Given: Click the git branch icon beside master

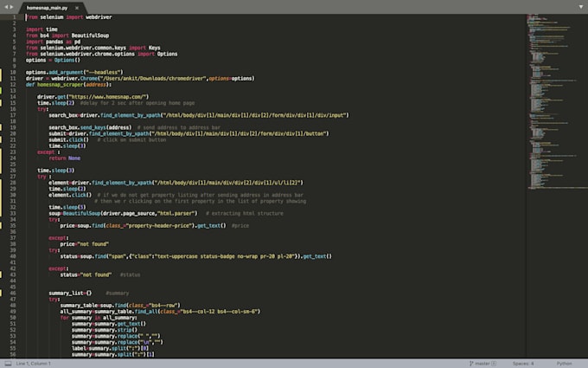Looking at the screenshot, I should pyautogui.click(x=471, y=363).
